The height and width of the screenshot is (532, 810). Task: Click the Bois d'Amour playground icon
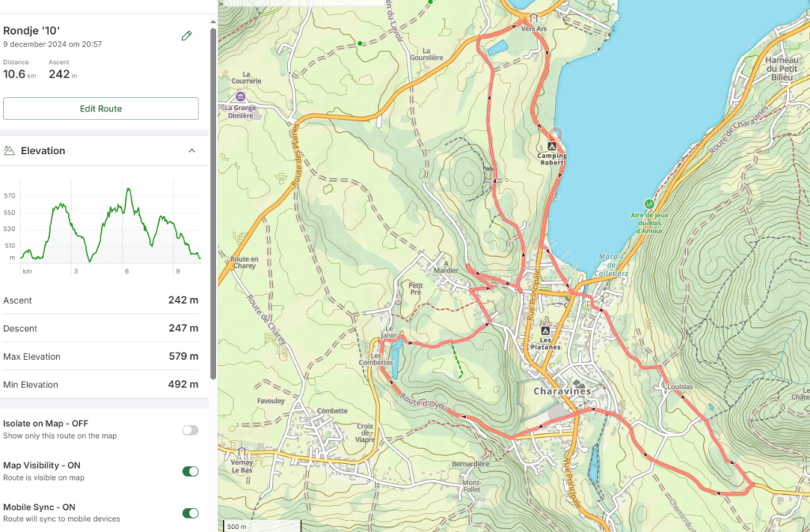tap(649, 203)
